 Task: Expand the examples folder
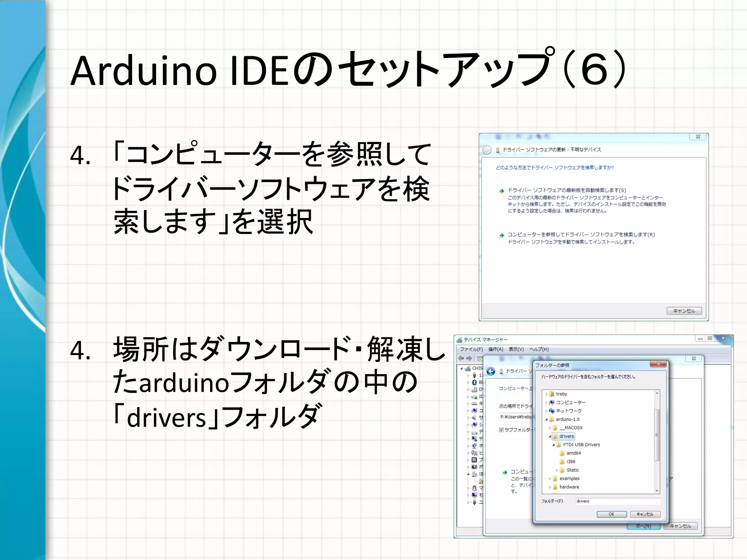(x=550, y=479)
